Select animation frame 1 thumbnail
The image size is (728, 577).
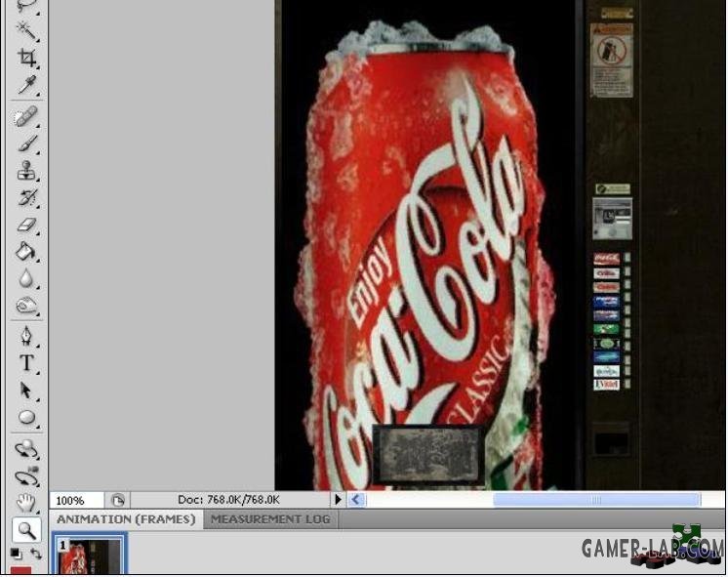pos(90,556)
